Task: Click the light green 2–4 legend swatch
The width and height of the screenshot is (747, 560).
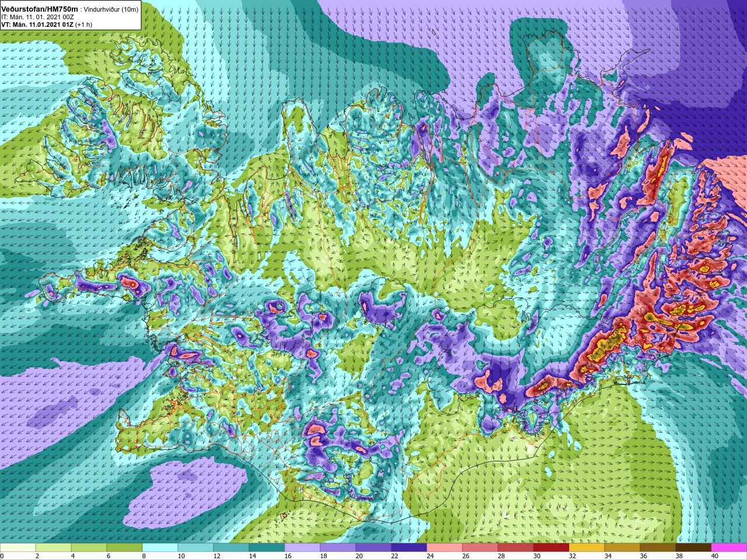Action: 53,546
